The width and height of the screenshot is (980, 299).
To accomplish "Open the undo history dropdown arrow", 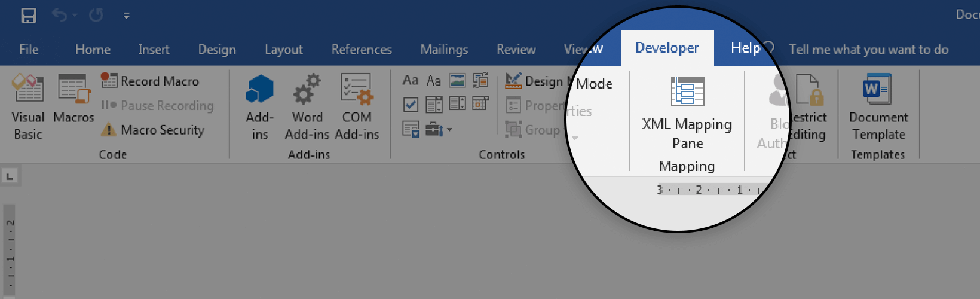I will coord(75,16).
